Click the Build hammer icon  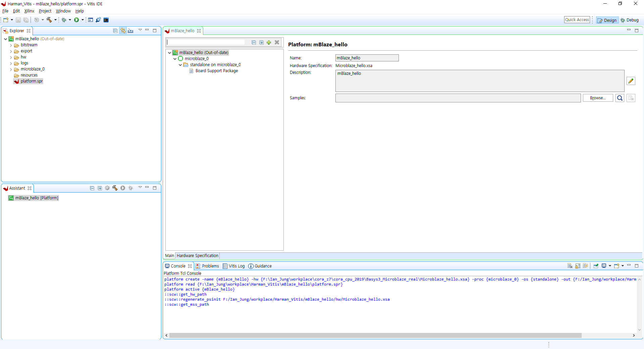point(49,20)
